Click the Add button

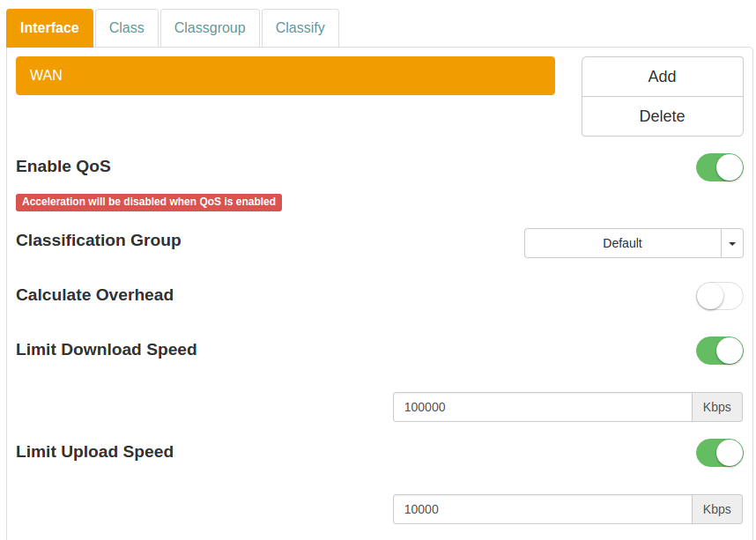(662, 77)
